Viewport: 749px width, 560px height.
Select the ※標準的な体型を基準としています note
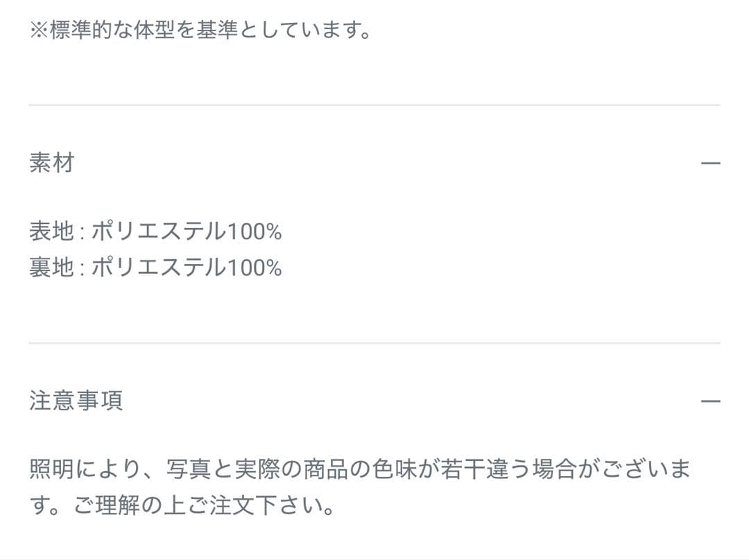click(x=201, y=31)
